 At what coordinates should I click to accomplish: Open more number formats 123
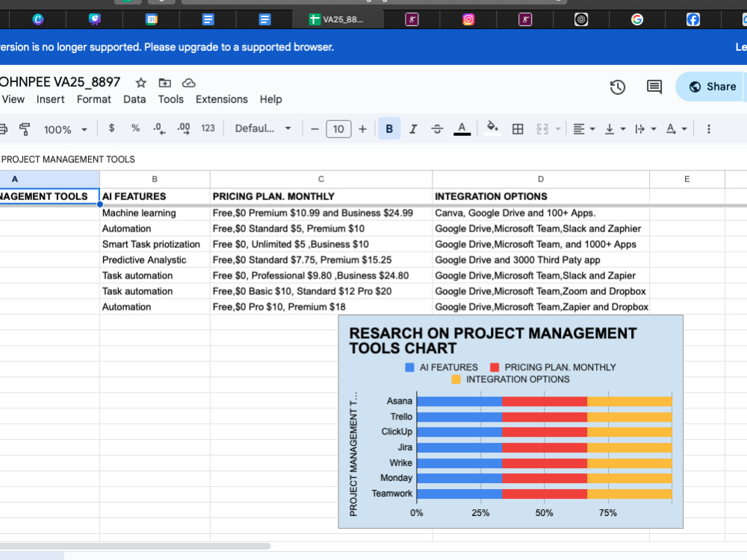[x=208, y=128]
